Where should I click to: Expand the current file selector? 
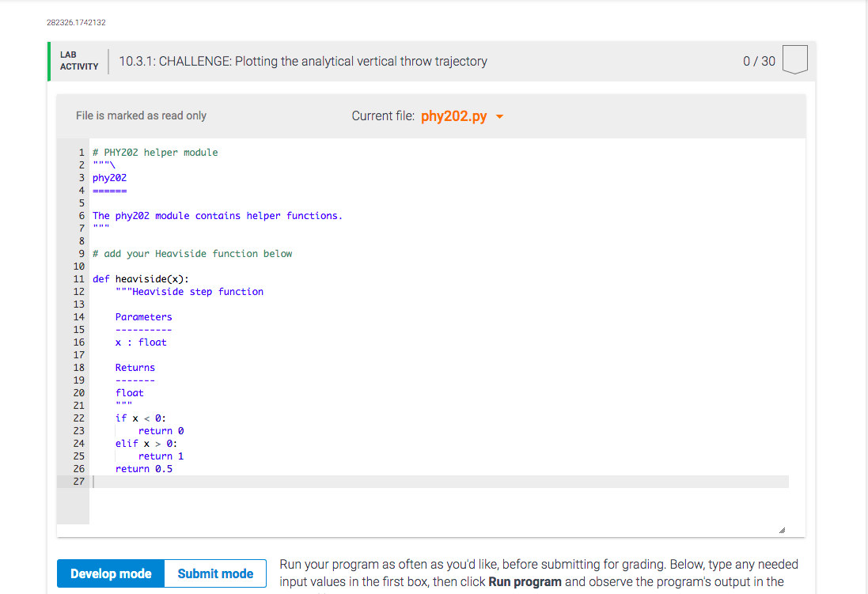pyautogui.click(x=463, y=115)
